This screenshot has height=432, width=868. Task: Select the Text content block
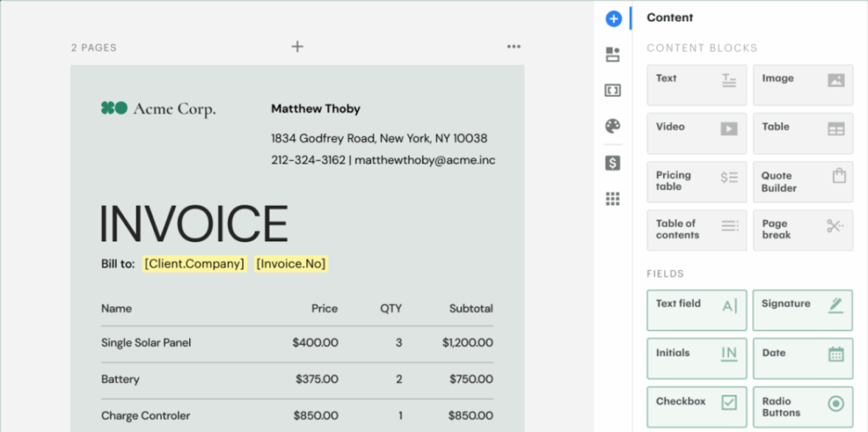pyautogui.click(x=697, y=85)
